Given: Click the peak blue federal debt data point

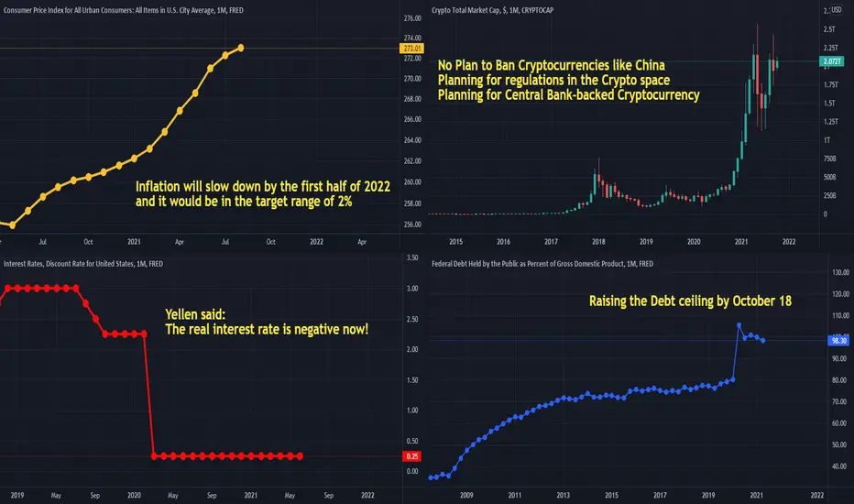Looking at the screenshot, I should point(739,325).
